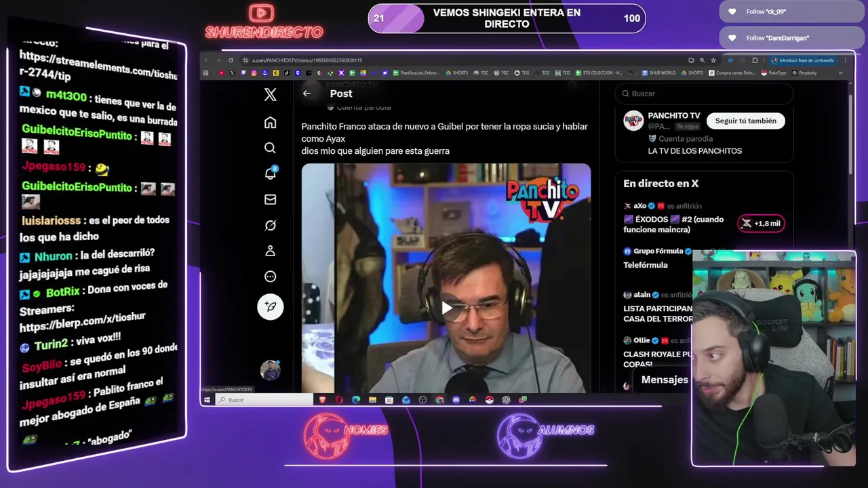The image size is (868, 488).
Task: Click m4t300 username in chat
Action: click(x=66, y=97)
